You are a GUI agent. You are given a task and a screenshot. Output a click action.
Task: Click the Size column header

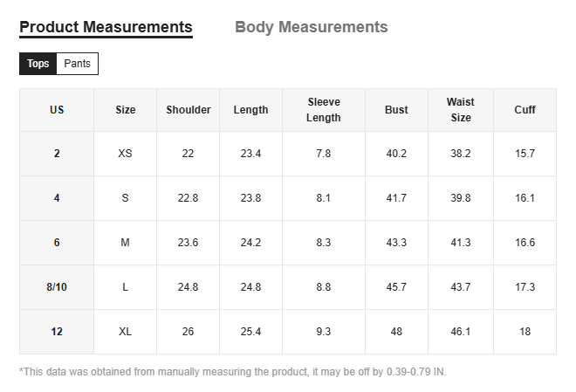coord(126,110)
